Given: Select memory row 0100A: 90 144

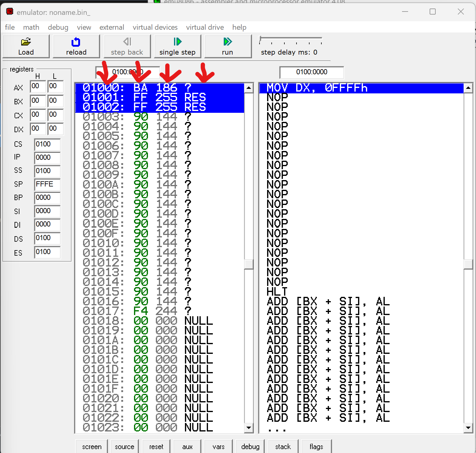Looking at the screenshot, I should pos(159,185).
